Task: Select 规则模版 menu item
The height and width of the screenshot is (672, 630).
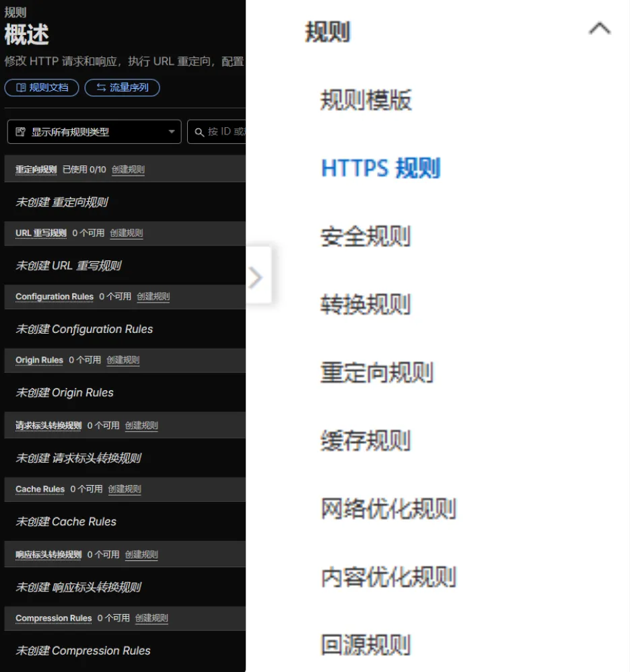Action: tap(365, 101)
